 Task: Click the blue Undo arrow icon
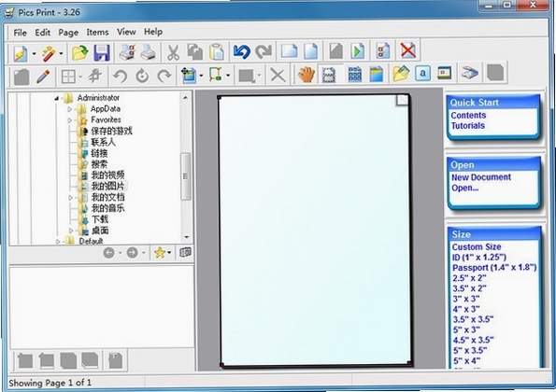click(242, 51)
